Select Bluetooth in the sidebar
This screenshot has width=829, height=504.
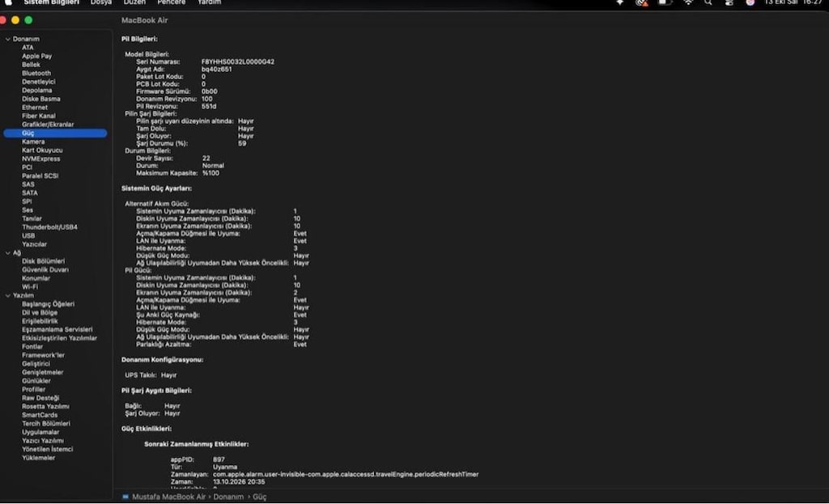tap(36, 73)
